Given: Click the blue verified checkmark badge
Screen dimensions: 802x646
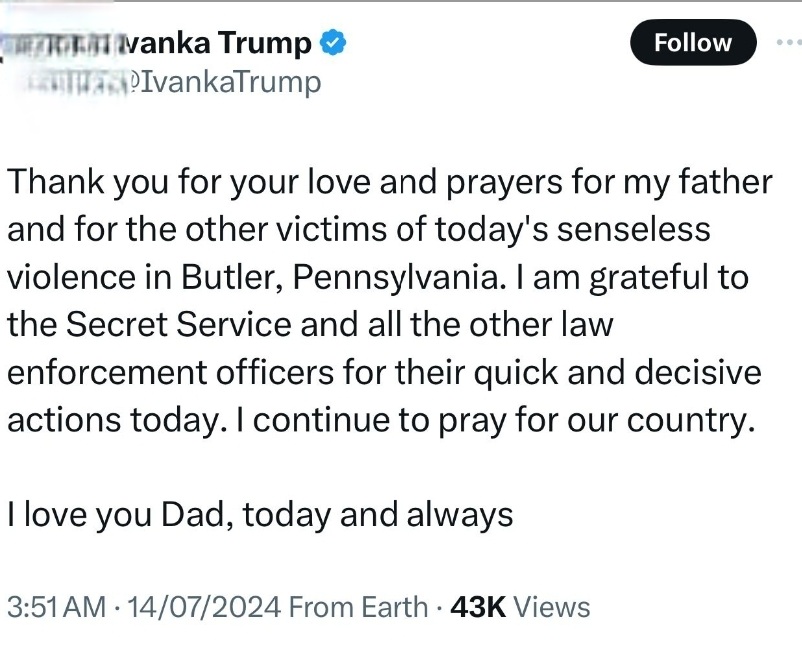Looking at the screenshot, I should (x=333, y=43).
